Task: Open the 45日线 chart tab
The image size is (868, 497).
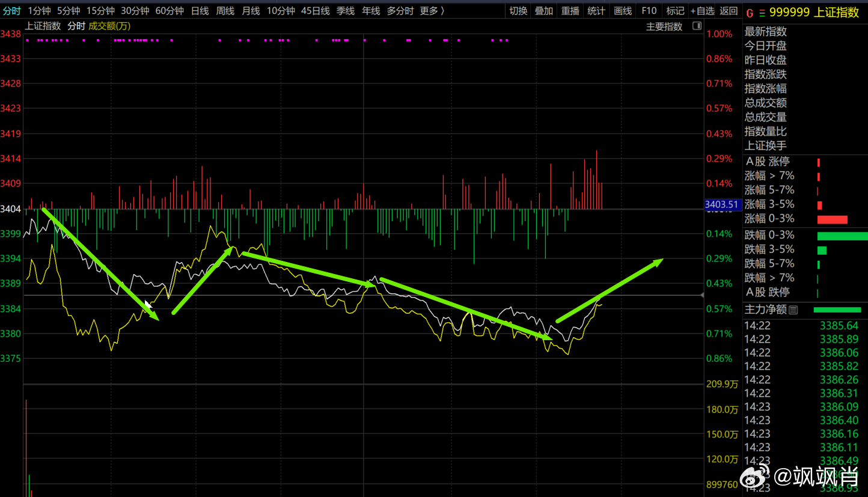Action: (316, 11)
